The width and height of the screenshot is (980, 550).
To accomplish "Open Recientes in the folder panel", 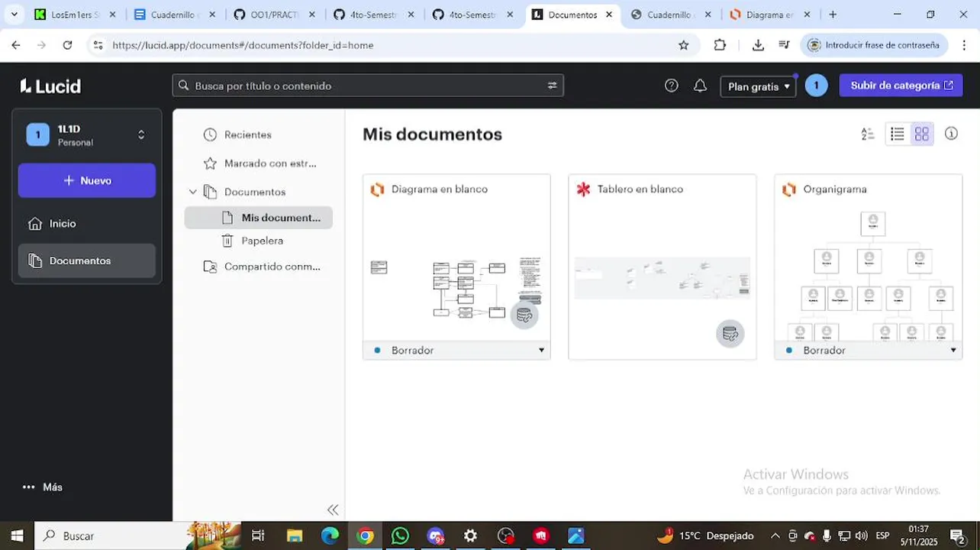I will (247, 134).
